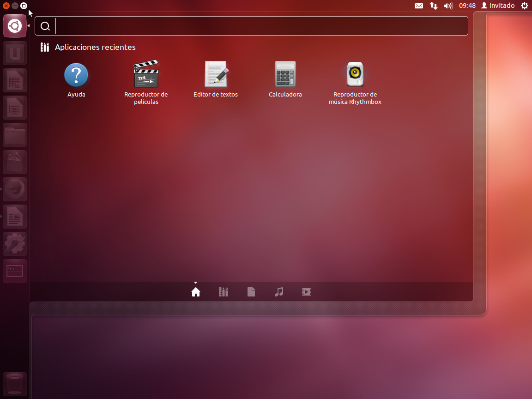The width and height of the screenshot is (532, 399).
Task: Open the power gear session menu
Action: (x=525, y=6)
